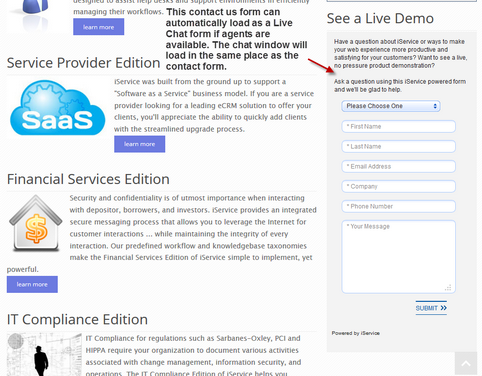
Task: Click the Phone Number input field
Action: [x=398, y=207]
